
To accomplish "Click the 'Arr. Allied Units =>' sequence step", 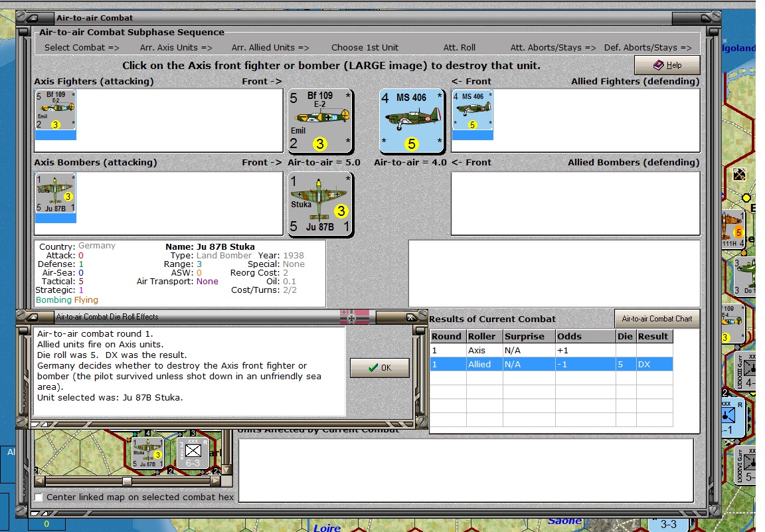I will click(x=270, y=47).
